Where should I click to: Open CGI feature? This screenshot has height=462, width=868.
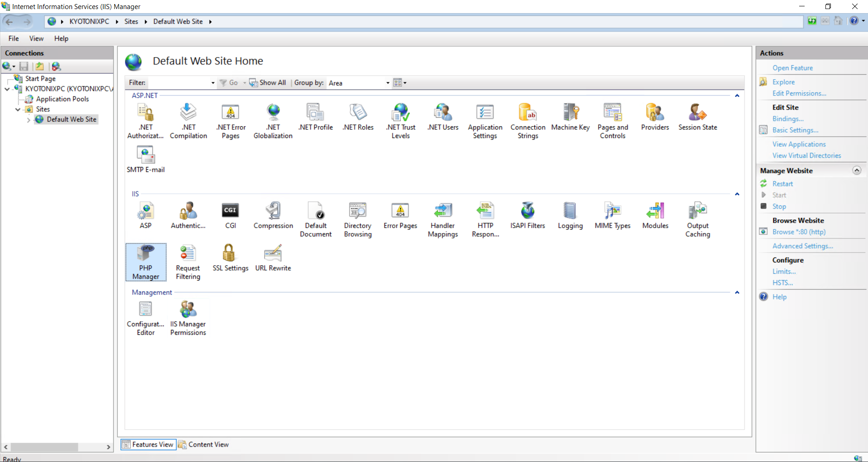pos(231,215)
